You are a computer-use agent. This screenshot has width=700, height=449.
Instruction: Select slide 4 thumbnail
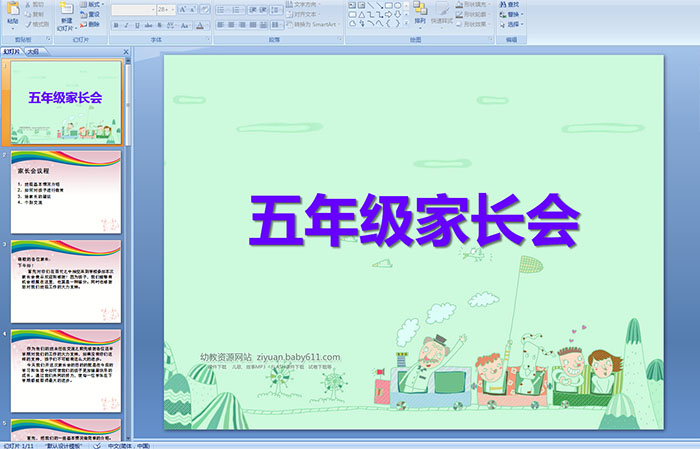(x=66, y=371)
